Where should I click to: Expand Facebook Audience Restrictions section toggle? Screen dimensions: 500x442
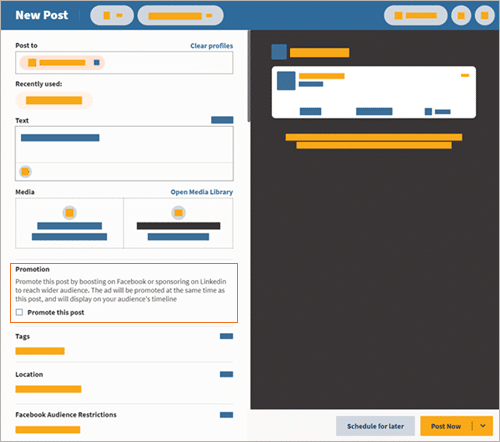coord(226,415)
